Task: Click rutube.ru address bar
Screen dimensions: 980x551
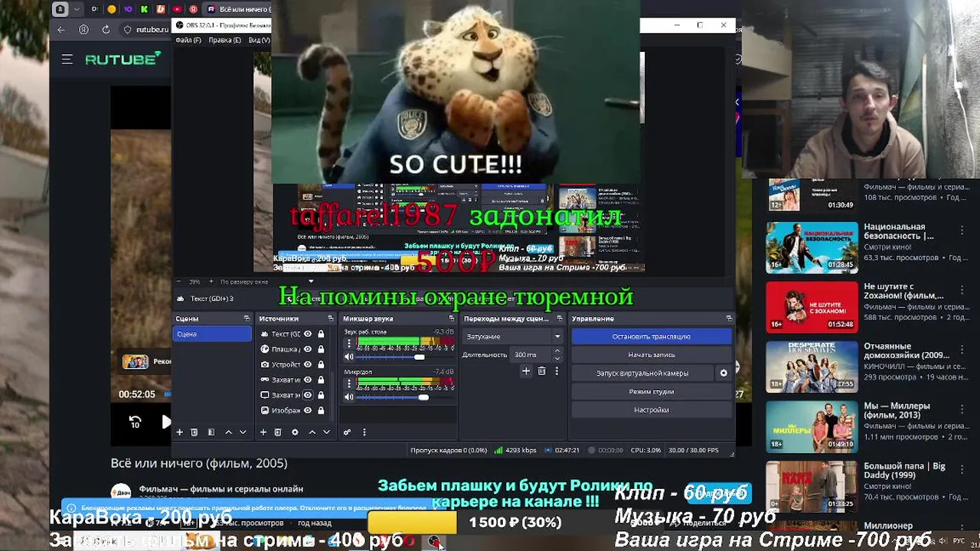Action: point(152,29)
